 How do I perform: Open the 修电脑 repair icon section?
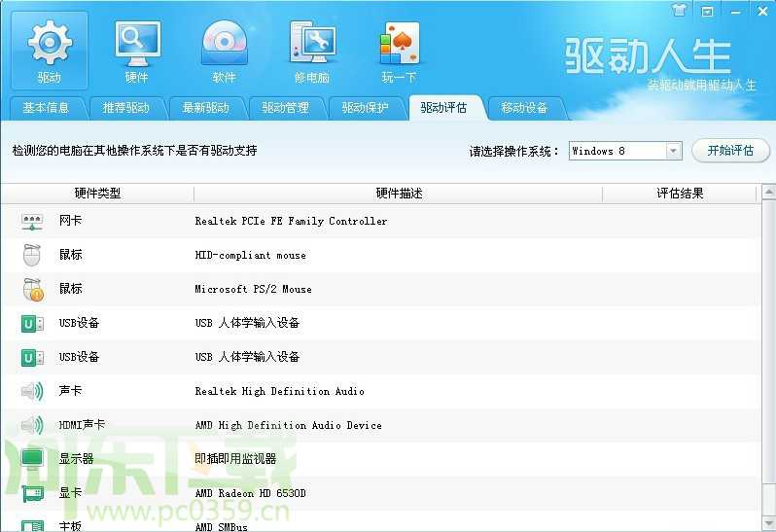(x=312, y=51)
